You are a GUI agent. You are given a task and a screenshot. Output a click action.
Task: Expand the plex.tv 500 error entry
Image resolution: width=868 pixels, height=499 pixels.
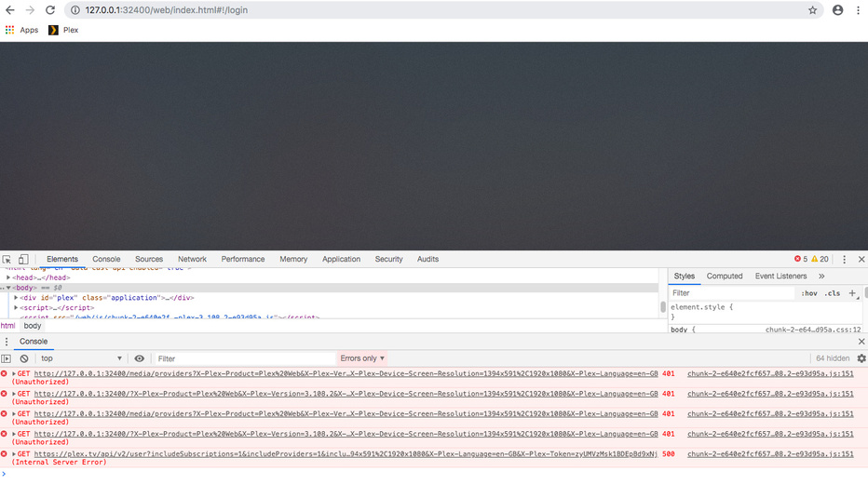(x=14, y=454)
